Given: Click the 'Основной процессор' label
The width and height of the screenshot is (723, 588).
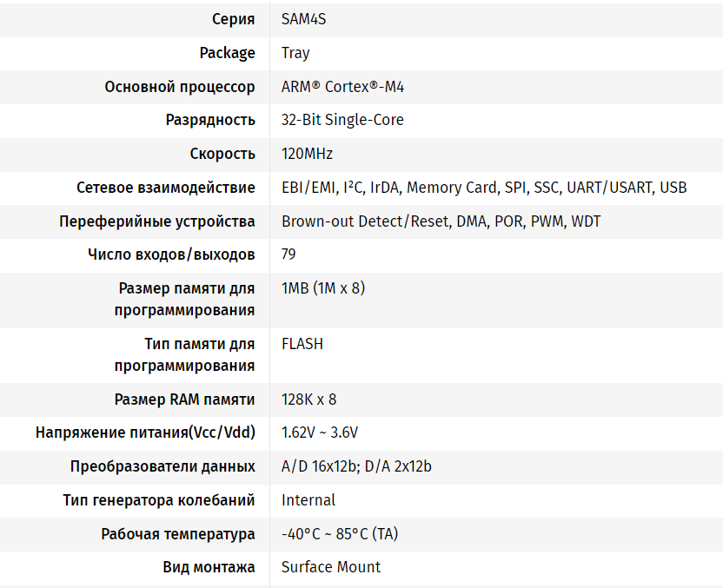Looking at the screenshot, I should (180, 87).
